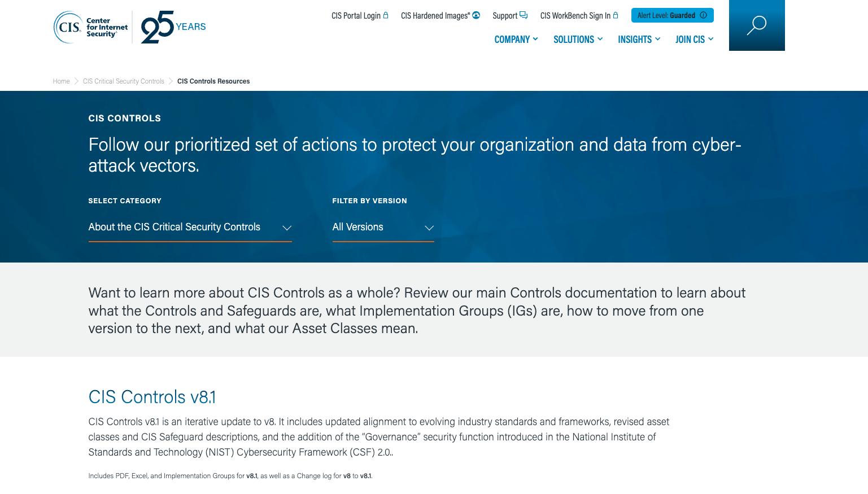The height and width of the screenshot is (494, 868).
Task: Click arrow of About the CIS Critical Security Controls dropdown
Action: [287, 228]
